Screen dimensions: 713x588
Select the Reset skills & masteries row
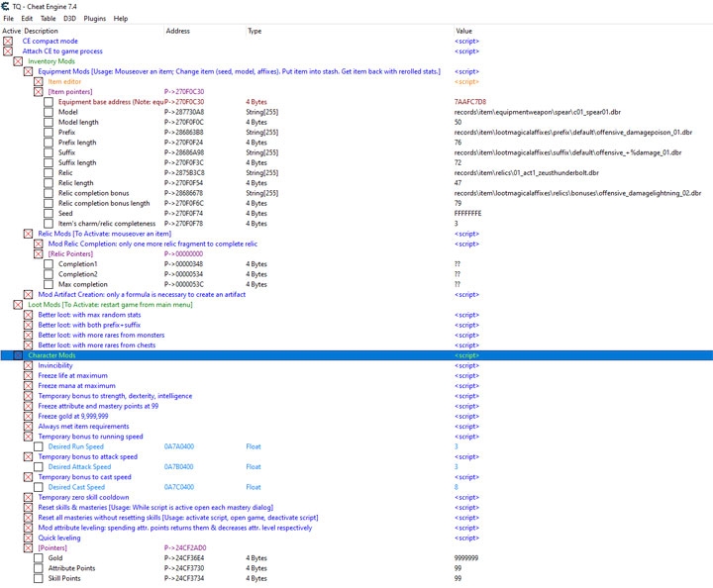pyautogui.click(x=155, y=508)
